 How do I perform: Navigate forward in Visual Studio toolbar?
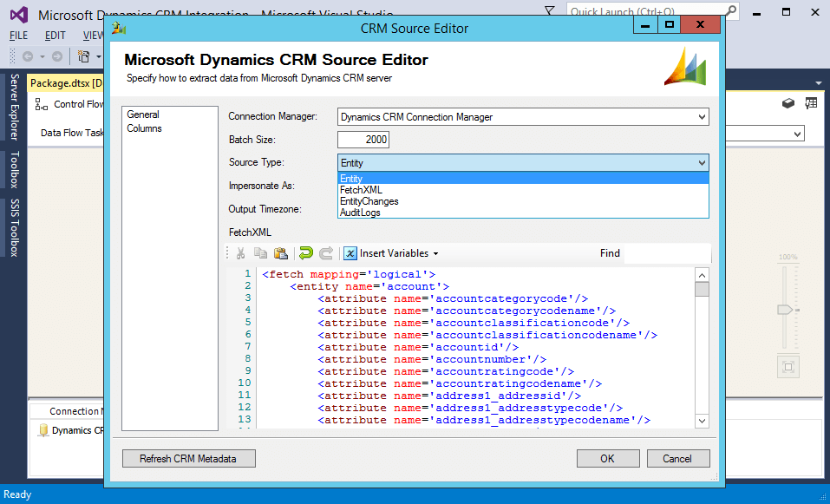(x=56, y=56)
